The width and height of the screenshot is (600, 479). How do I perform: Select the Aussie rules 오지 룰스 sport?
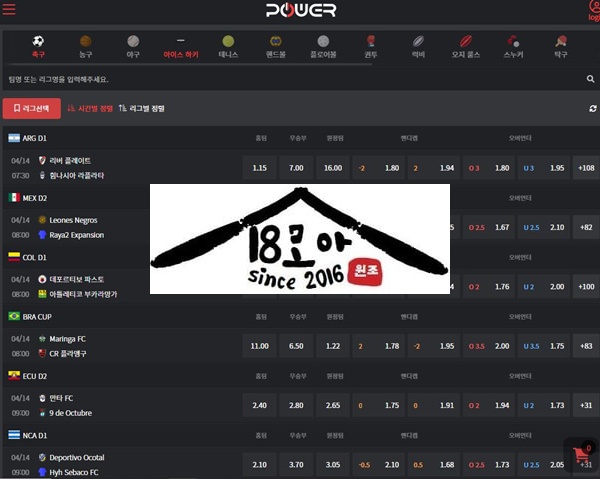pos(466,47)
